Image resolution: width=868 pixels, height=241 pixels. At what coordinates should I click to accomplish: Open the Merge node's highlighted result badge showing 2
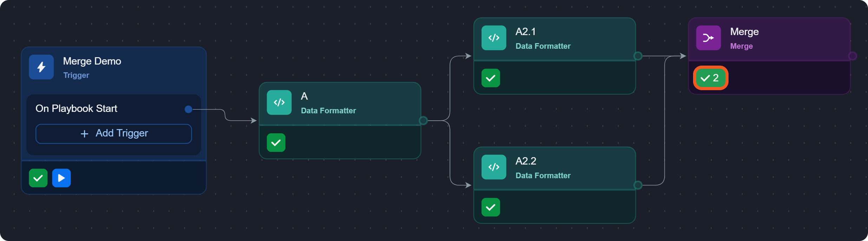click(x=710, y=78)
